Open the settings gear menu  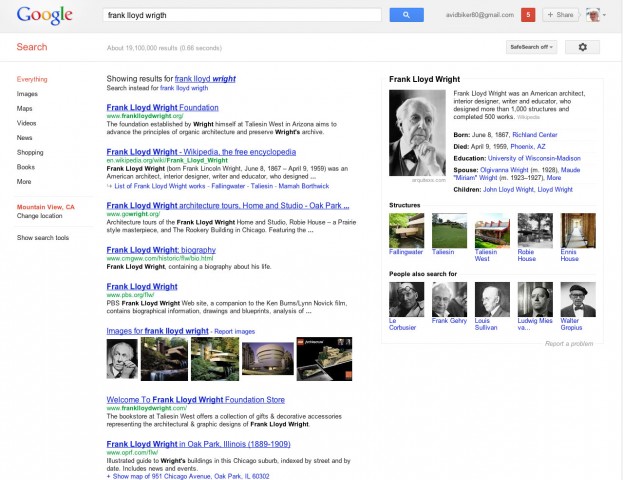(582, 47)
